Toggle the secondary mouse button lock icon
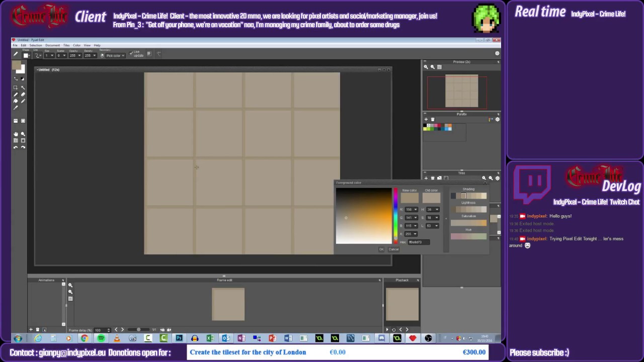This screenshot has height=362, width=644. pos(102,55)
